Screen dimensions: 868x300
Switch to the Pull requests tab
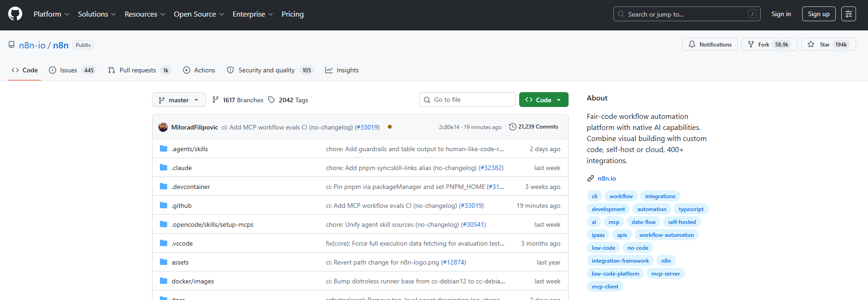[x=140, y=70]
